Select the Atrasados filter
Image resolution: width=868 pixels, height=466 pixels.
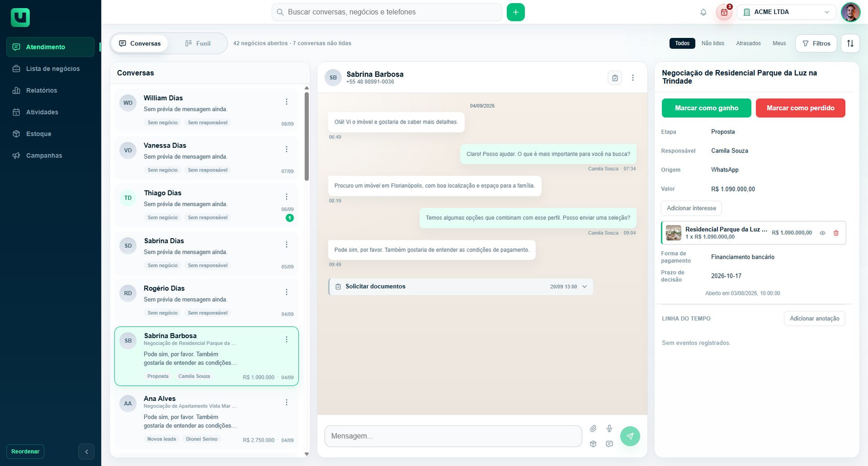[748, 43]
